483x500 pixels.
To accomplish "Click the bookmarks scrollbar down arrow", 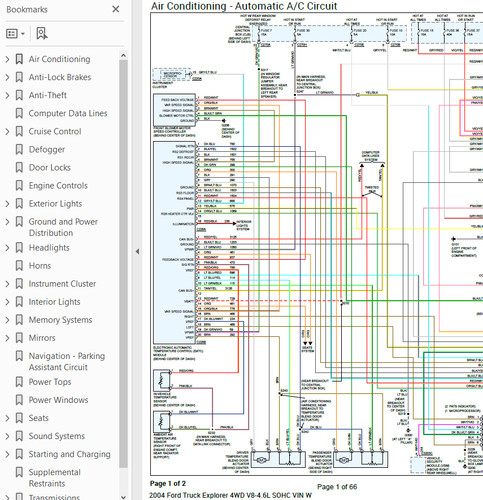I will (x=123, y=497).
